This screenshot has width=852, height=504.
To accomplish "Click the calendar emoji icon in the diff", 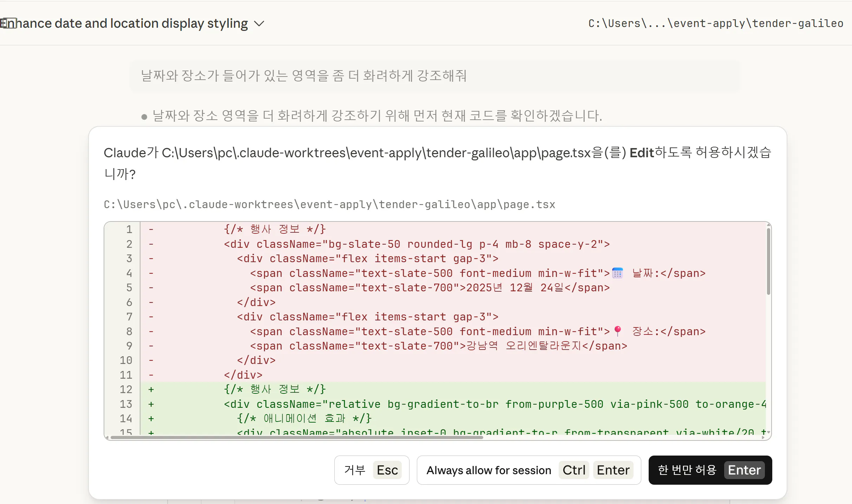I will point(617,273).
